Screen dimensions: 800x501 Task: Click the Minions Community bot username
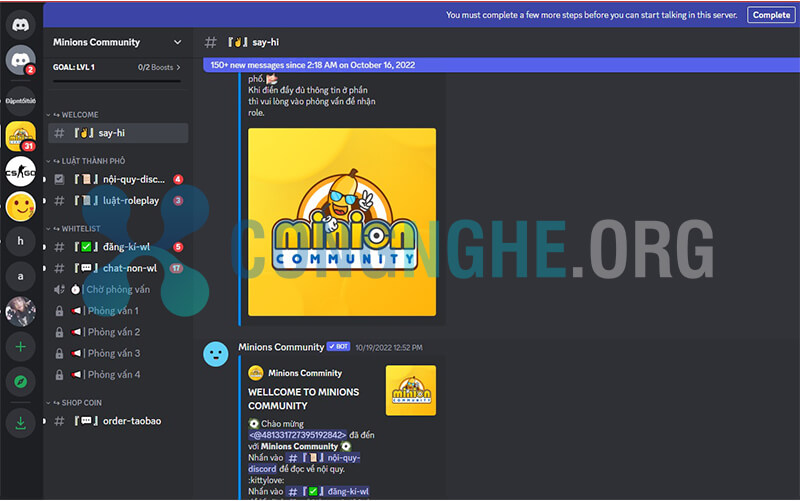click(x=281, y=347)
